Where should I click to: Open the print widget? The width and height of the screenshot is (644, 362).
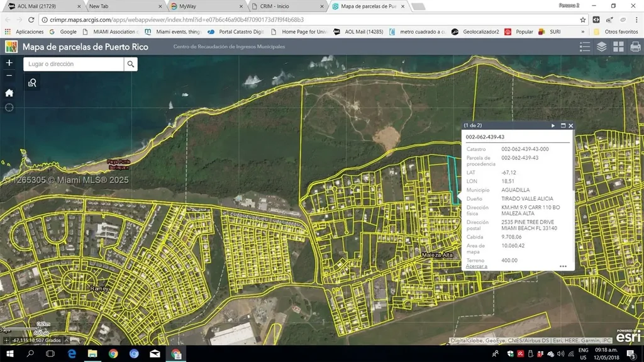(x=635, y=47)
